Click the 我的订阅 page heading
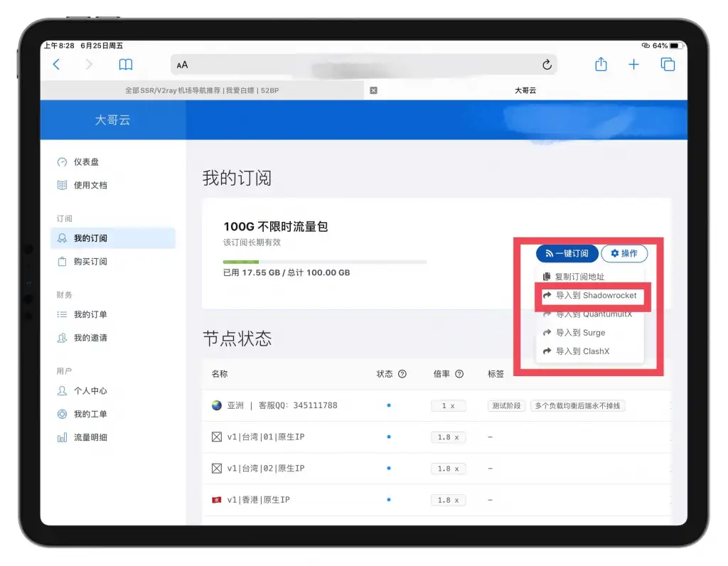 coord(237,178)
